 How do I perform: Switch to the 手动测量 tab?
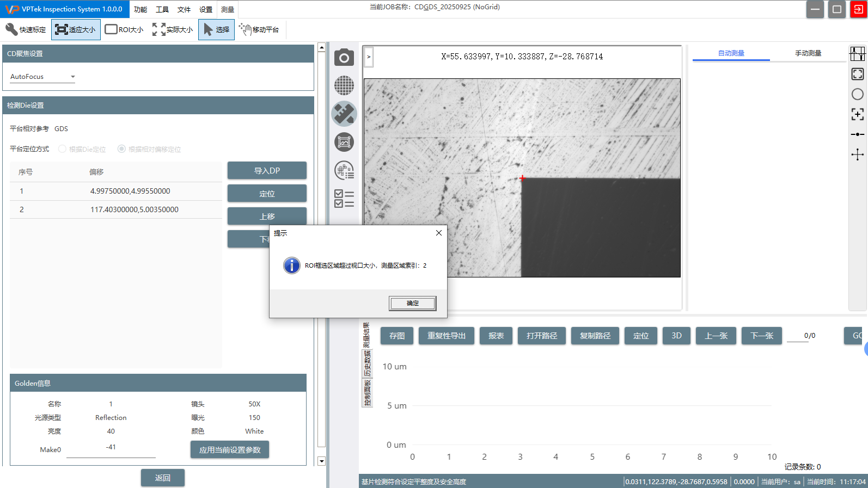pyautogui.click(x=808, y=53)
